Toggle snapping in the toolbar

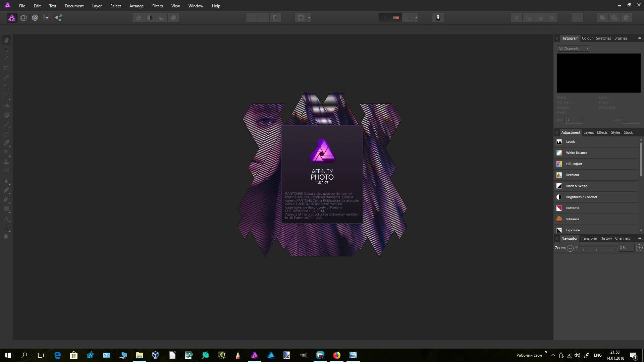click(x=408, y=18)
